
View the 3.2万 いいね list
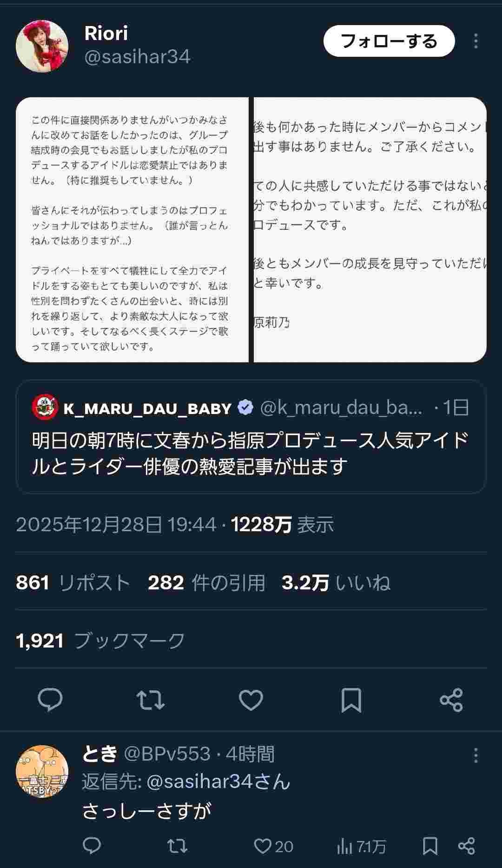(336, 582)
